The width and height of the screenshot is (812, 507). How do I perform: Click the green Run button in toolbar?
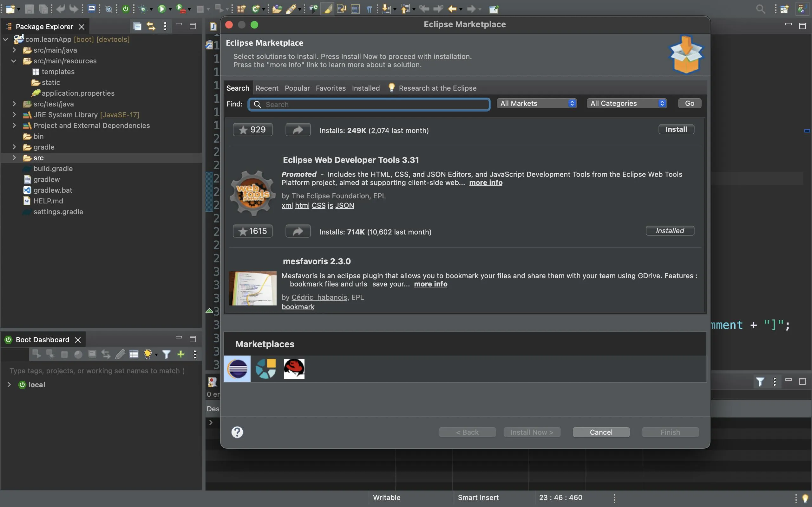pyautogui.click(x=162, y=9)
